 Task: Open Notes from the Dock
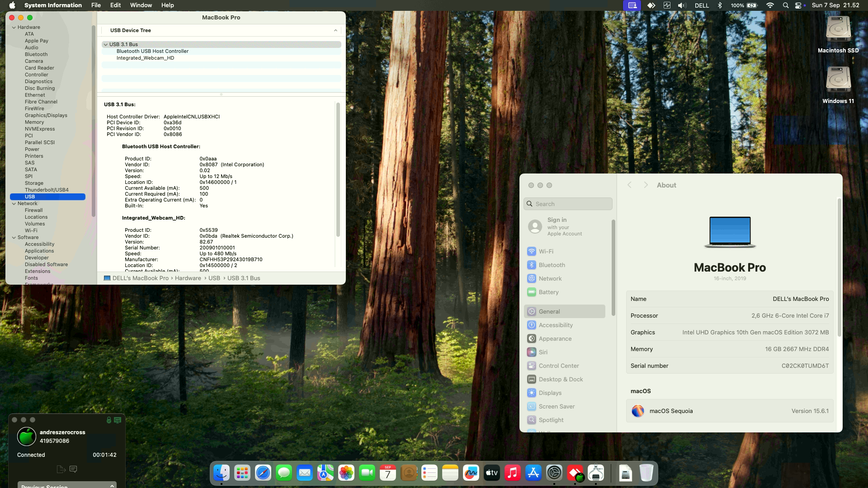pos(450,473)
